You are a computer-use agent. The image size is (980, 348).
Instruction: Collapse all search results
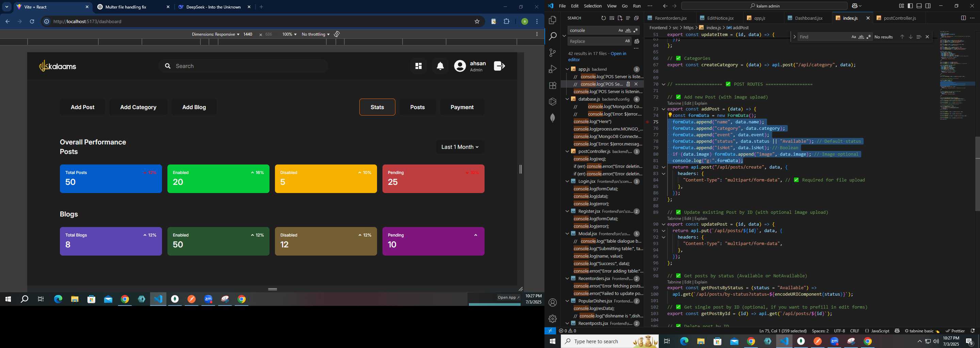click(x=636, y=18)
